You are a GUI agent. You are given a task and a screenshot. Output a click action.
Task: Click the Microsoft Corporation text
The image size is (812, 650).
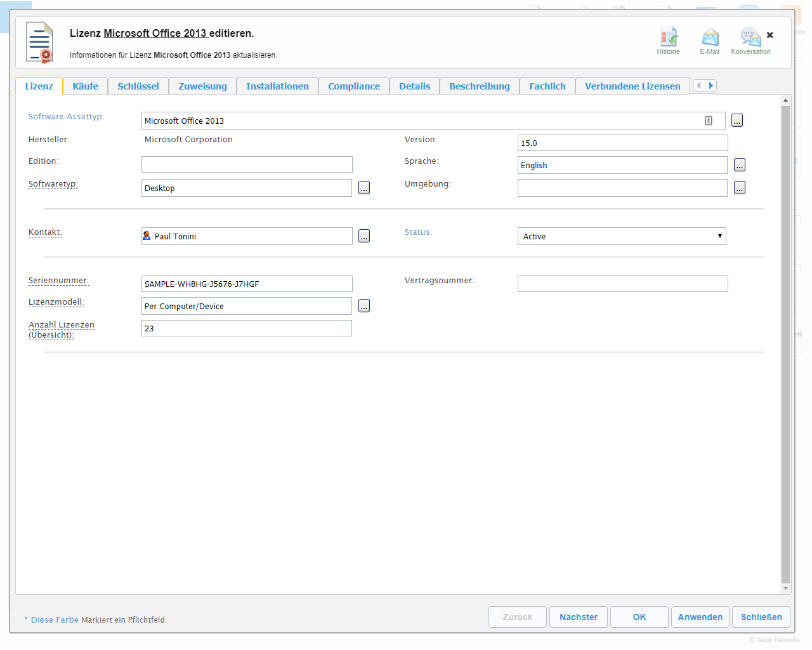pos(188,140)
